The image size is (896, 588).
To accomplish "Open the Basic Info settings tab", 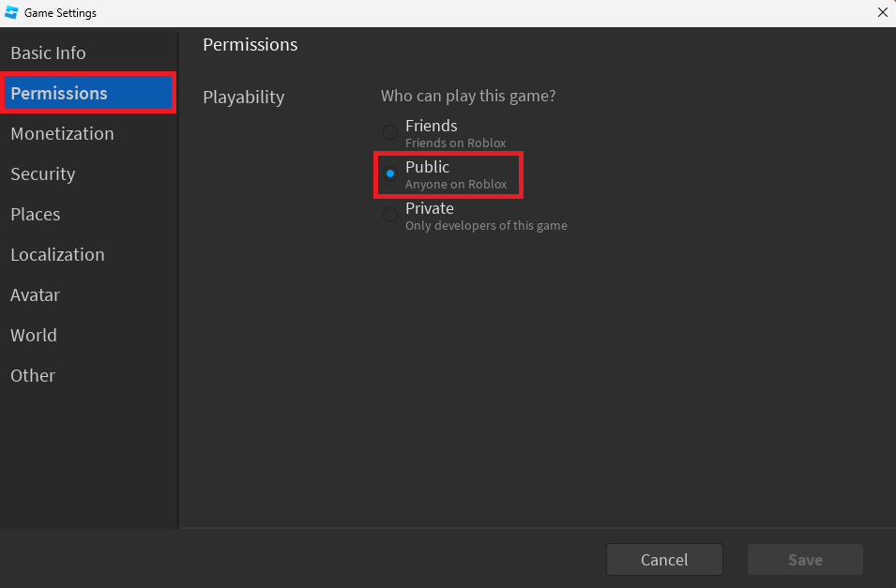I will pos(48,53).
